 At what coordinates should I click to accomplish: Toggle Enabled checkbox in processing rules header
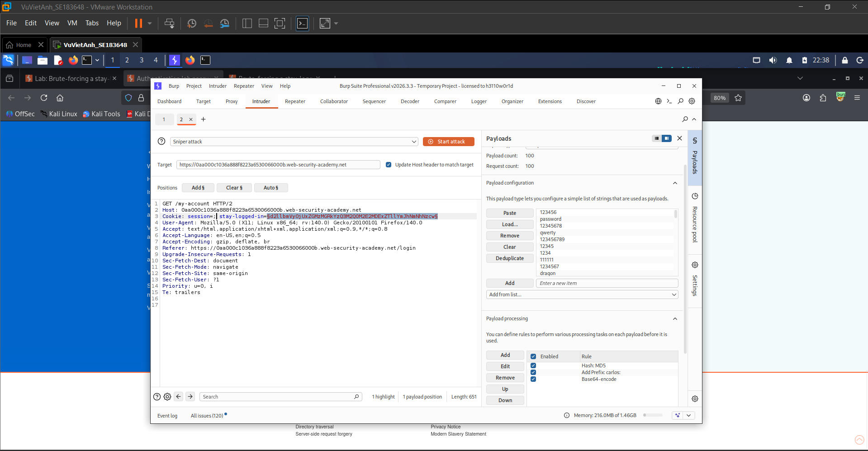[533, 356]
